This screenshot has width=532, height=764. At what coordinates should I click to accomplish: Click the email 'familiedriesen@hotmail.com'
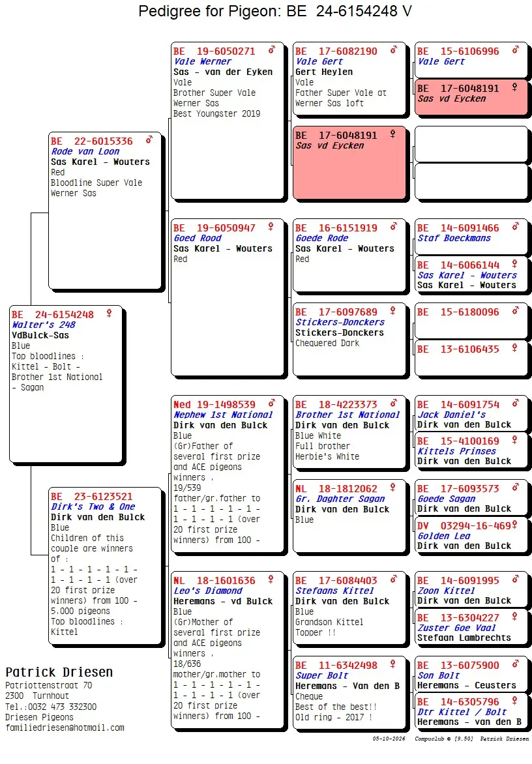coord(65,728)
